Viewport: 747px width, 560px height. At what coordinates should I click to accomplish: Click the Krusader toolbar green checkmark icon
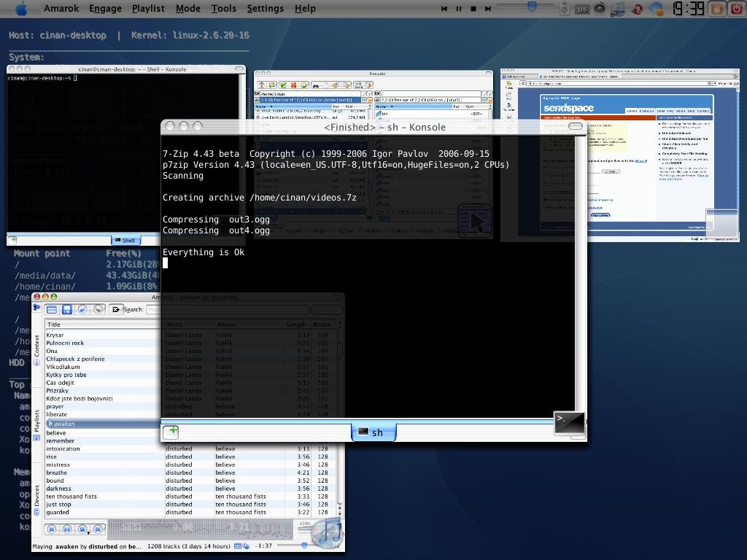283,85
